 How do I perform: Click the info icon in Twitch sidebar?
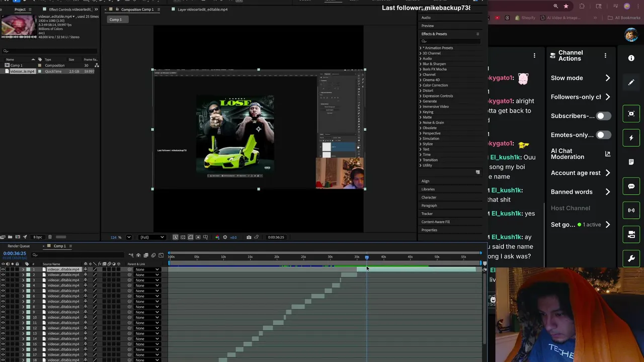[631, 58]
